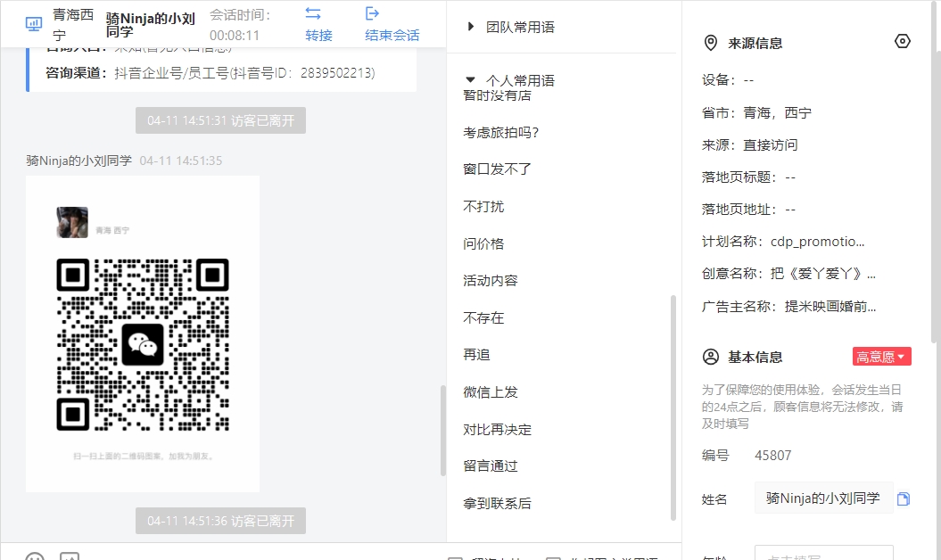941x560 pixels.
Task: Click the 来源: 直接访问 row
Action: pyautogui.click(x=749, y=144)
